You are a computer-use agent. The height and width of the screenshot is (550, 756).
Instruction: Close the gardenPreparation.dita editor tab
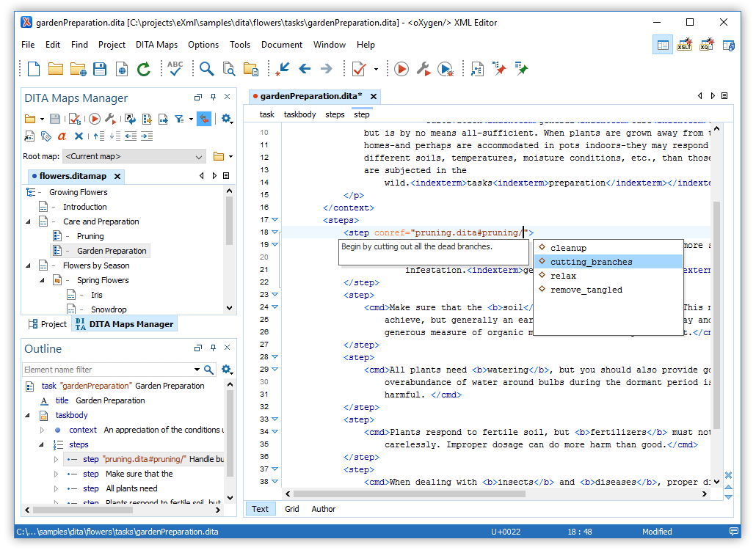coord(373,96)
